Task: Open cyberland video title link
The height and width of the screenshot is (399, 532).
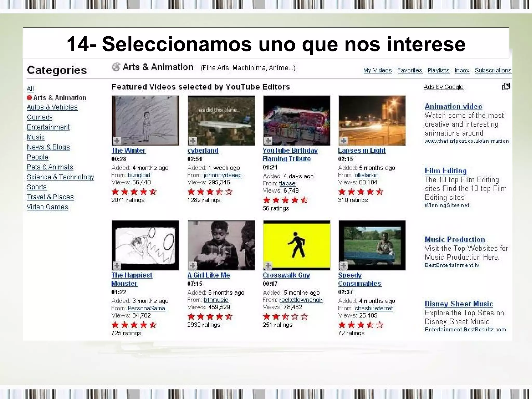Action: coord(203,150)
